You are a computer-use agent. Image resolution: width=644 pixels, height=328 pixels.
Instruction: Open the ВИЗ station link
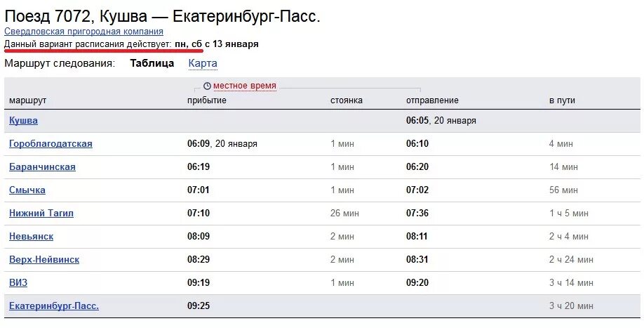point(18,283)
